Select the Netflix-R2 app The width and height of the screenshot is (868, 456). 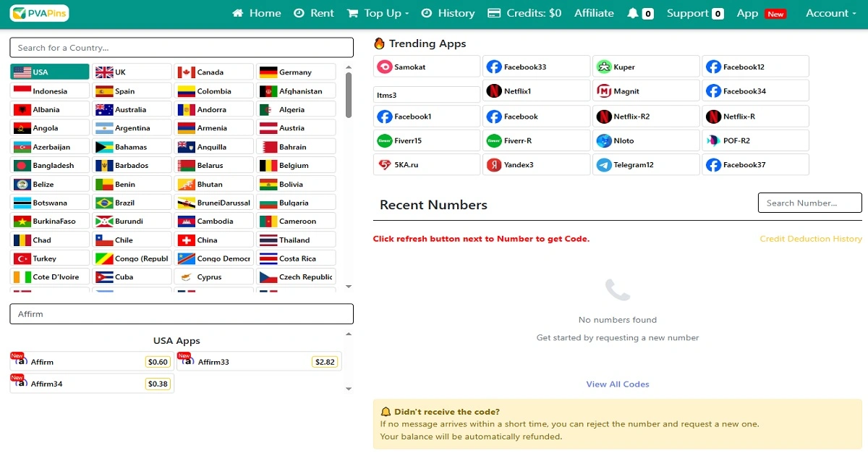(x=646, y=116)
